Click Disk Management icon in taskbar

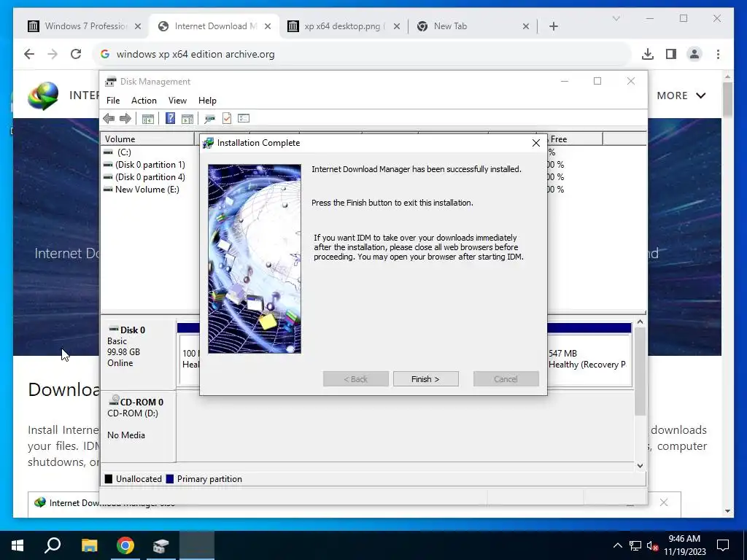pos(161,545)
